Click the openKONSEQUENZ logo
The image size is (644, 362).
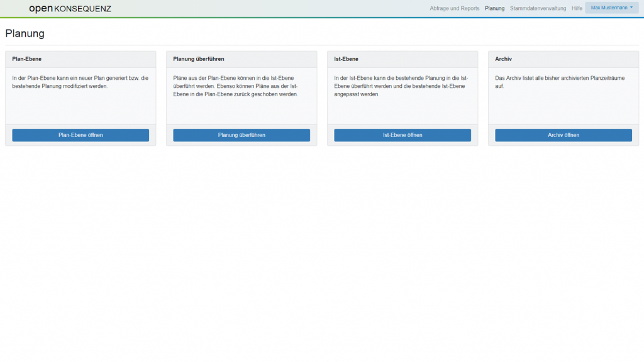tap(70, 9)
